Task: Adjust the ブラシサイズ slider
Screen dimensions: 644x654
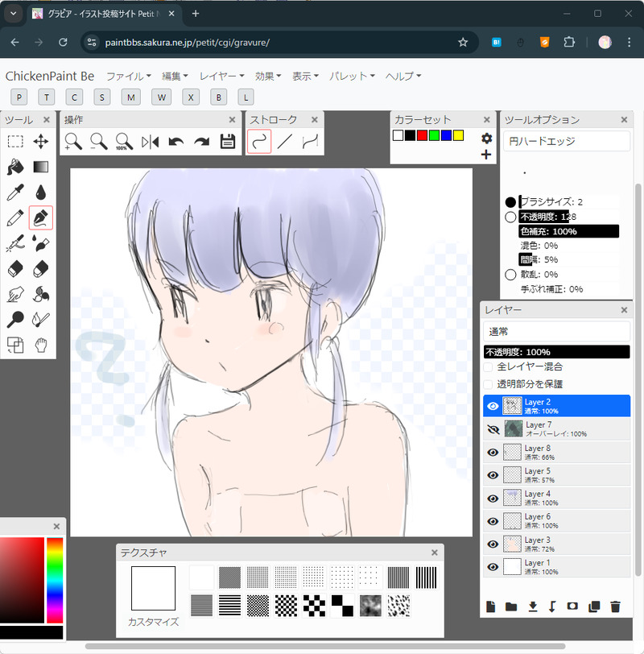Action: tap(568, 202)
